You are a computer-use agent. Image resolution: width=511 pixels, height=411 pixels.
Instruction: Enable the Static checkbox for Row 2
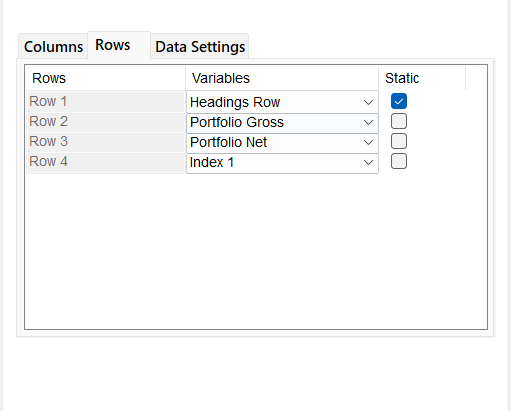[399, 121]
